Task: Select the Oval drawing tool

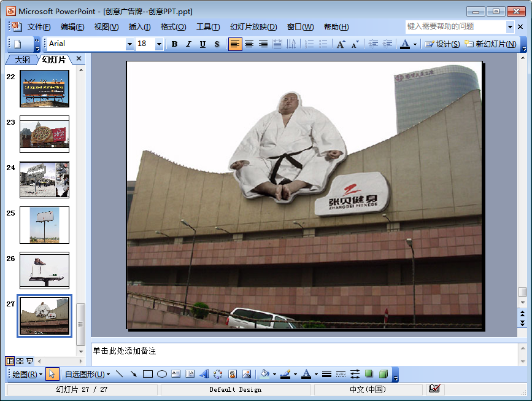Action: click(162, 374)
